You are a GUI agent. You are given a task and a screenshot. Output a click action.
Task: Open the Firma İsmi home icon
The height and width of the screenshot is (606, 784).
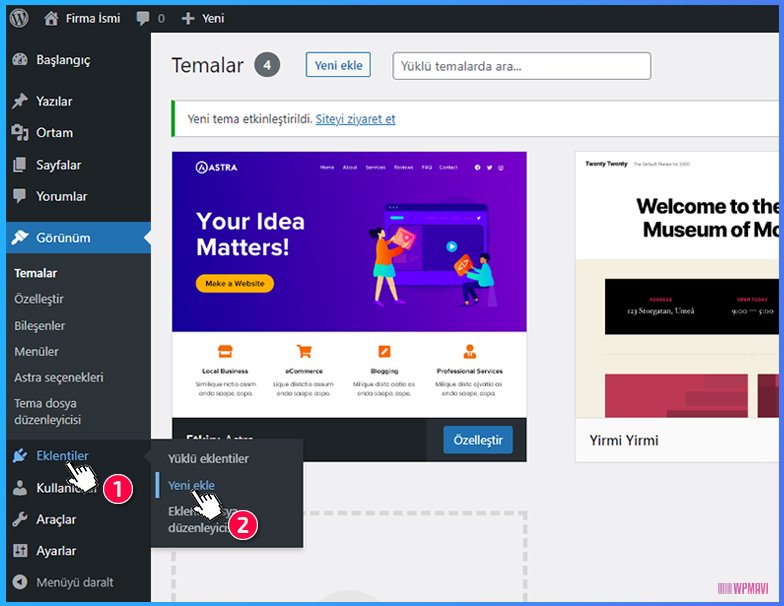coord(50,18)
